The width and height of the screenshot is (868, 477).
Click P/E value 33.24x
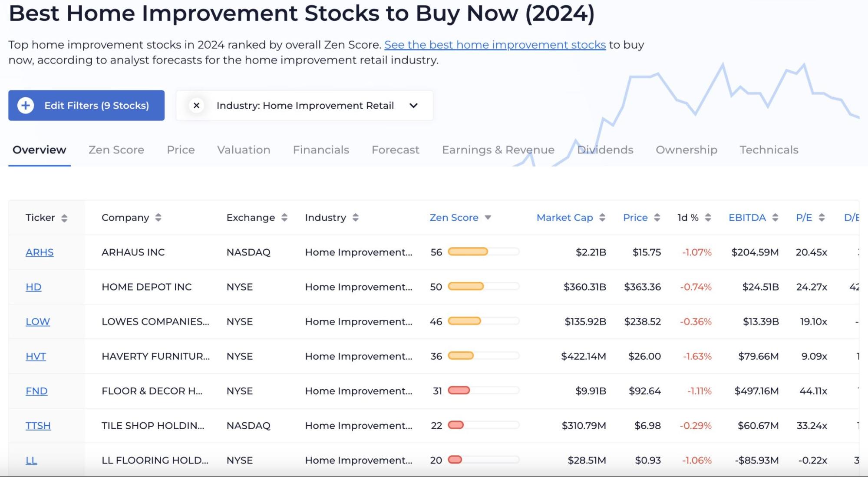coord(812,426)
